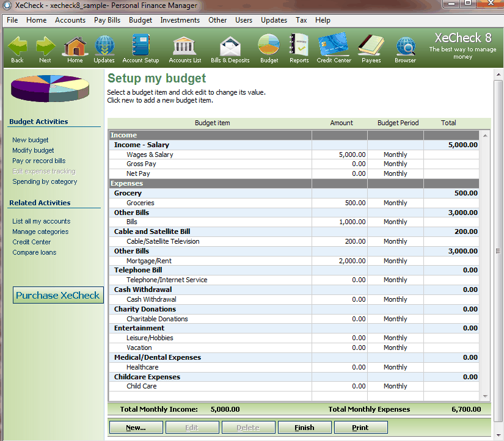Viewport: 504px width, 441px height.
Task: Open Spending by category link
Action: [45, 181]
